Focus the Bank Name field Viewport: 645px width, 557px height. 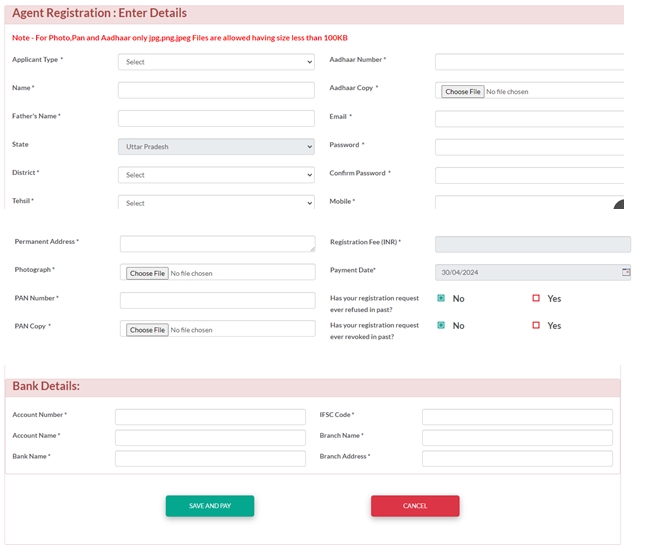click(x=210, y=458)
